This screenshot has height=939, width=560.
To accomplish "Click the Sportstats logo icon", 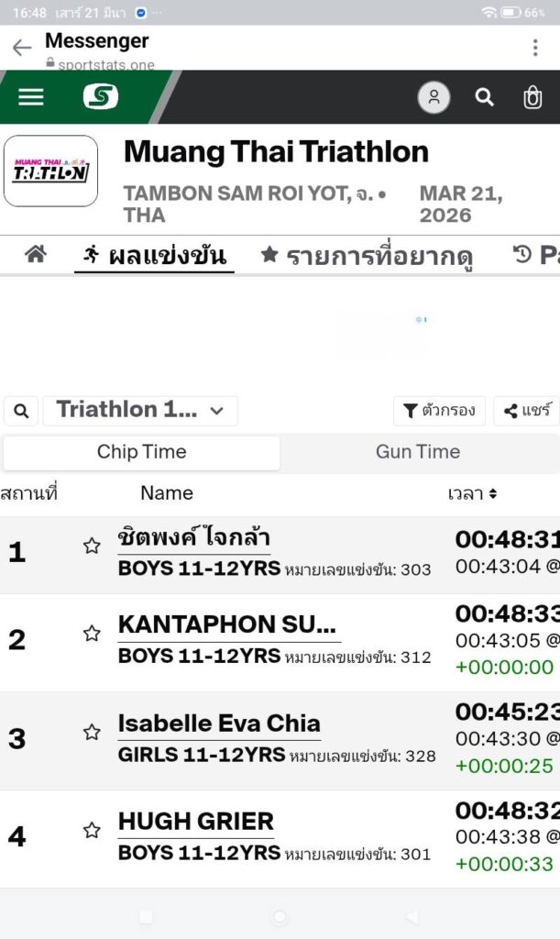I will [100, 96].
